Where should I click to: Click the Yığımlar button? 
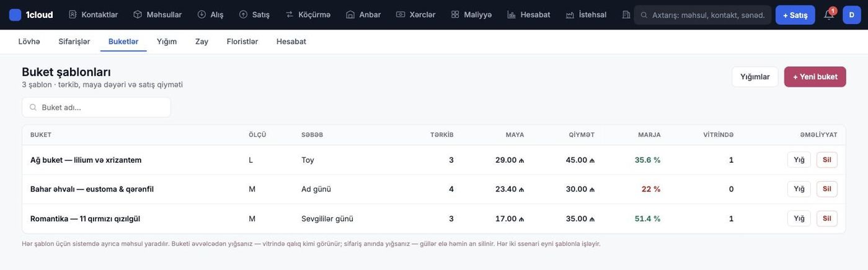pyautogui.click(x=755, y=77)
